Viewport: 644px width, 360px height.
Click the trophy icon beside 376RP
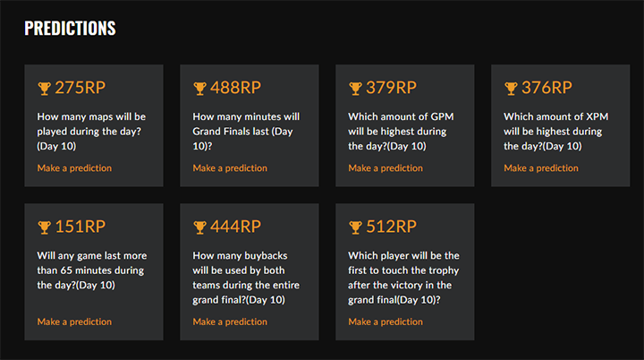(x=511, y=88)
